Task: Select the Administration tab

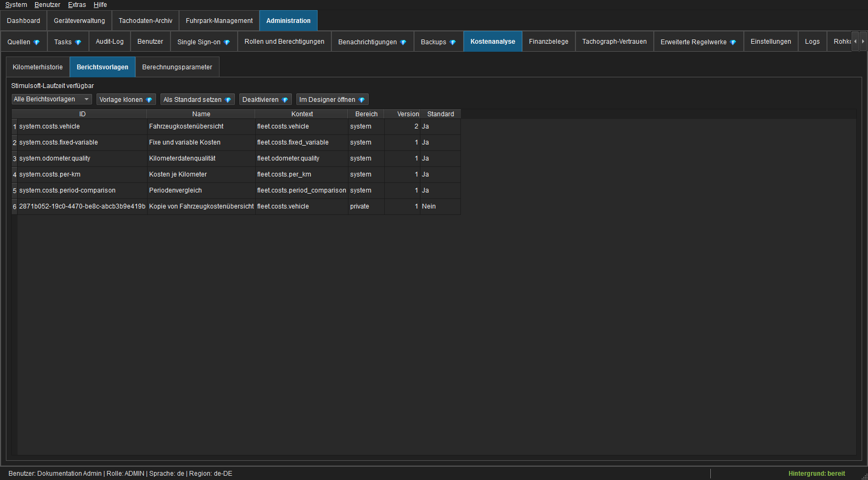Action: tap(288, 21)
